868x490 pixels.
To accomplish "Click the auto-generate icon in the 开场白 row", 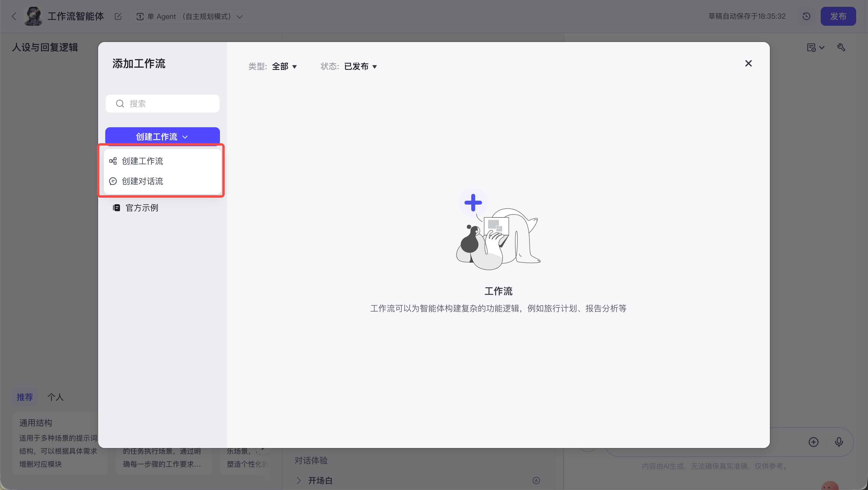I will tap(536, 481).
